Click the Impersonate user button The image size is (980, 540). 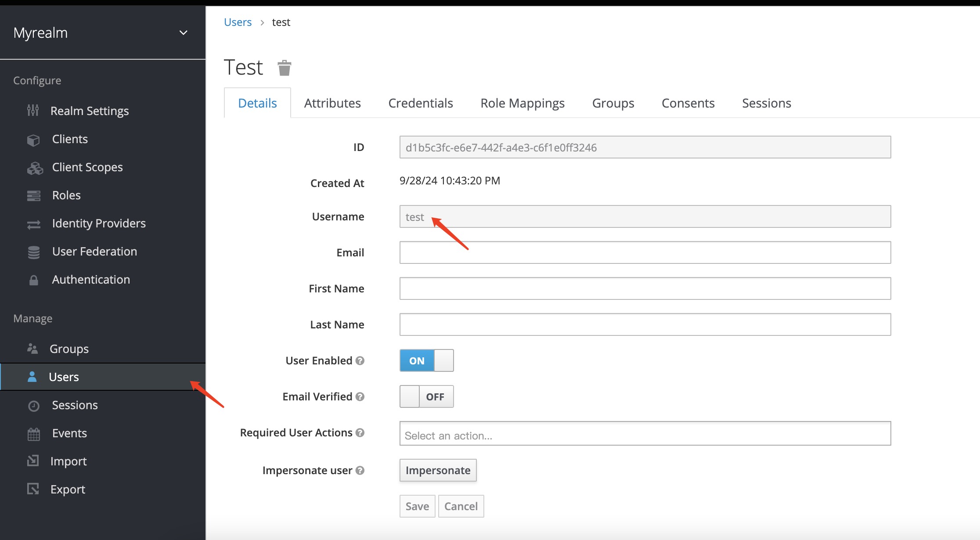(x=438, y=470)
